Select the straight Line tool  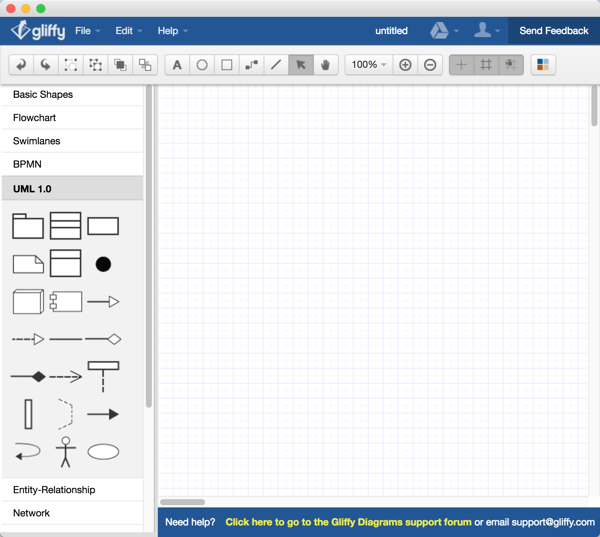click(x=276, y=65)
